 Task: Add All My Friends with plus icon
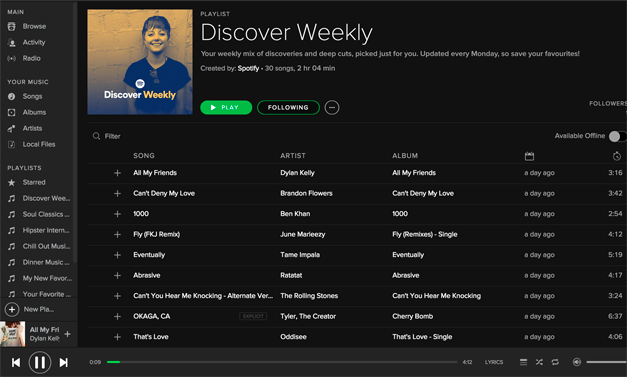117,173
